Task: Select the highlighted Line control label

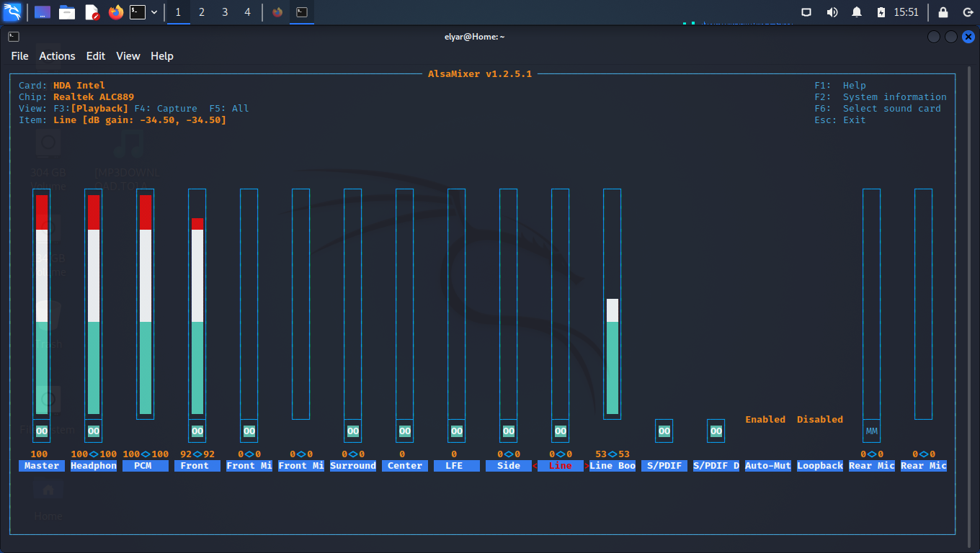Action: [561, 466]
